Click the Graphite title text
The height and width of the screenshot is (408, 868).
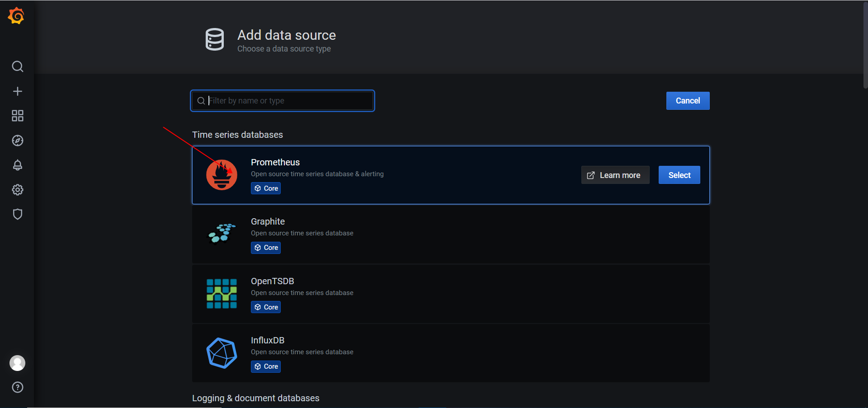(268, 221)
